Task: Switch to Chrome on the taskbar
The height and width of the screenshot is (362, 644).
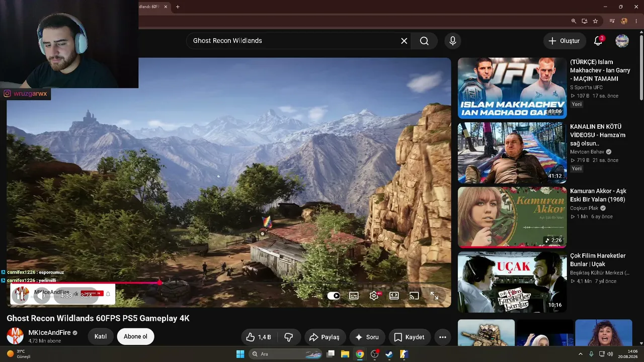Action: [360, 354]
